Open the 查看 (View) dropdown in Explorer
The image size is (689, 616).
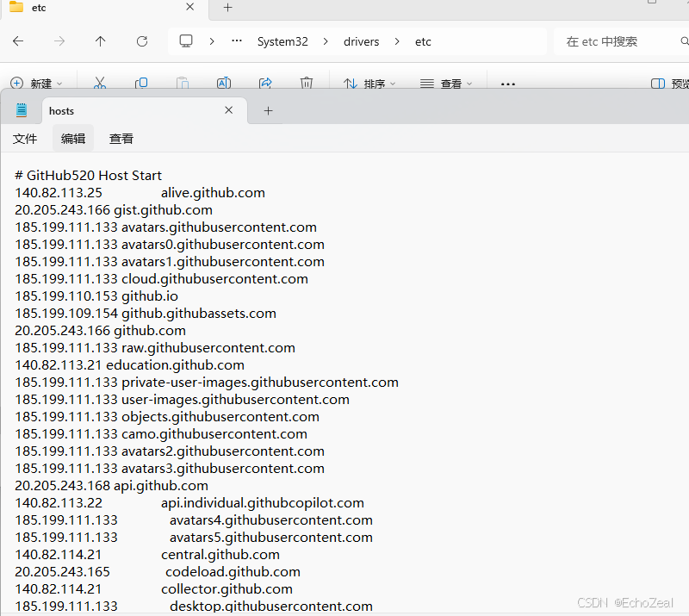(x=446, y=84)
